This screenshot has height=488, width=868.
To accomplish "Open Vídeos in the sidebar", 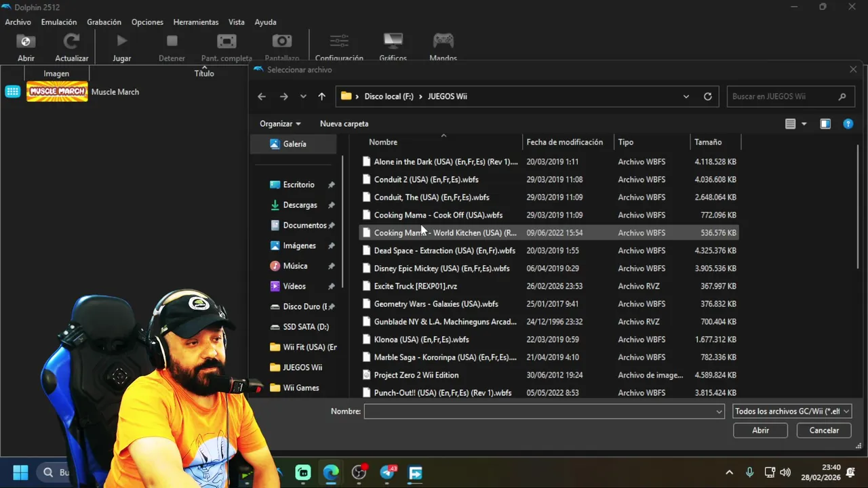I will (294, 286).
